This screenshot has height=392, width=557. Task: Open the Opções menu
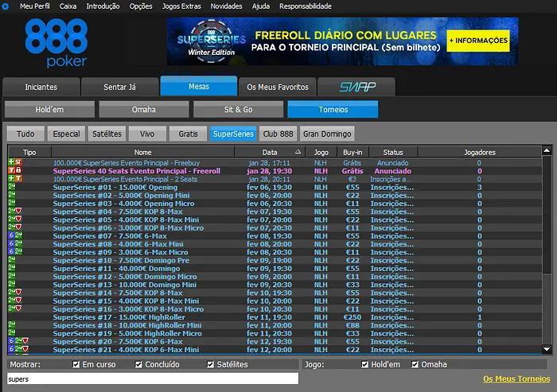point(141,6)
